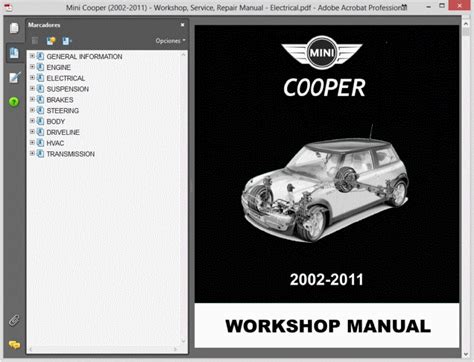Open the Attachments paperclip panel
Image resolution: width=474 pixels, height=362 pixels.
pos(14,320)
